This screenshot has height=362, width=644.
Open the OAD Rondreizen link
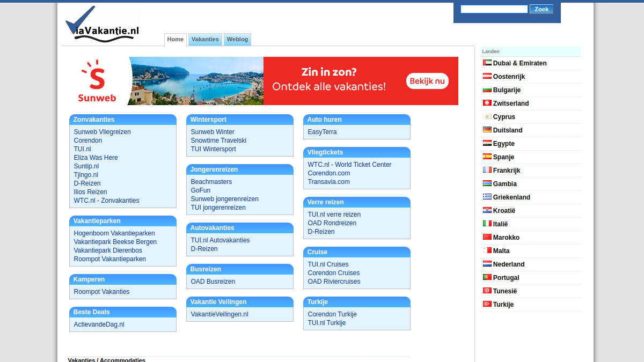pyautogui.click(x=332, y=223)
